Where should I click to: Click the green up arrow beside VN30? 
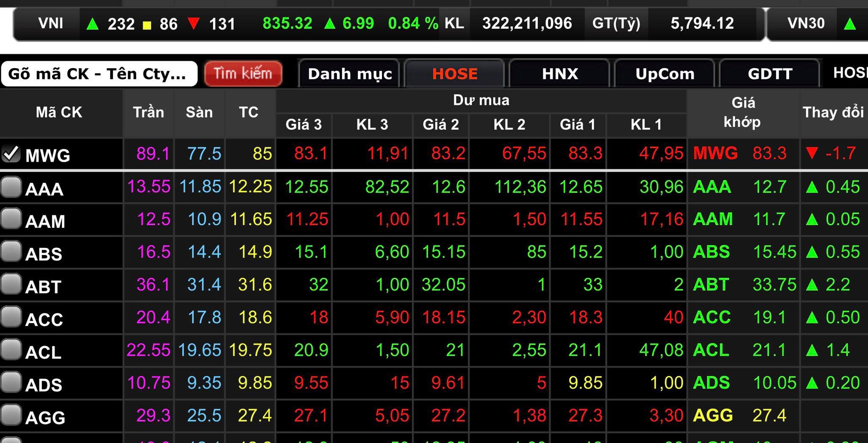(849, 24)
